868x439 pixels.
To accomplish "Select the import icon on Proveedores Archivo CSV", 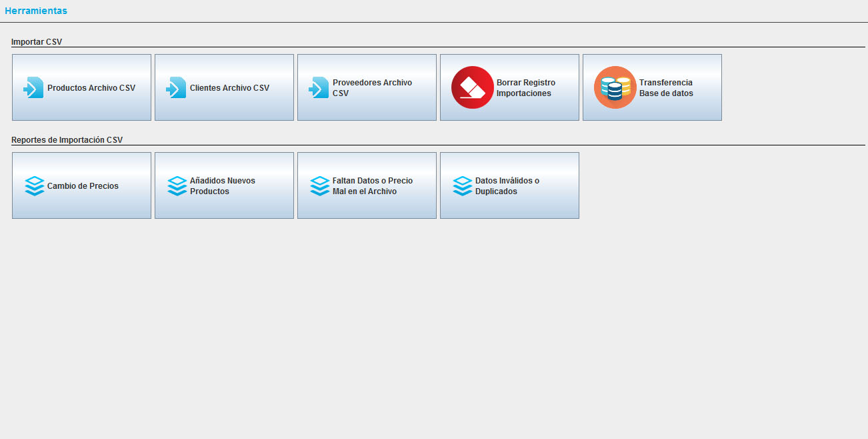I will [x=319, y=87].
